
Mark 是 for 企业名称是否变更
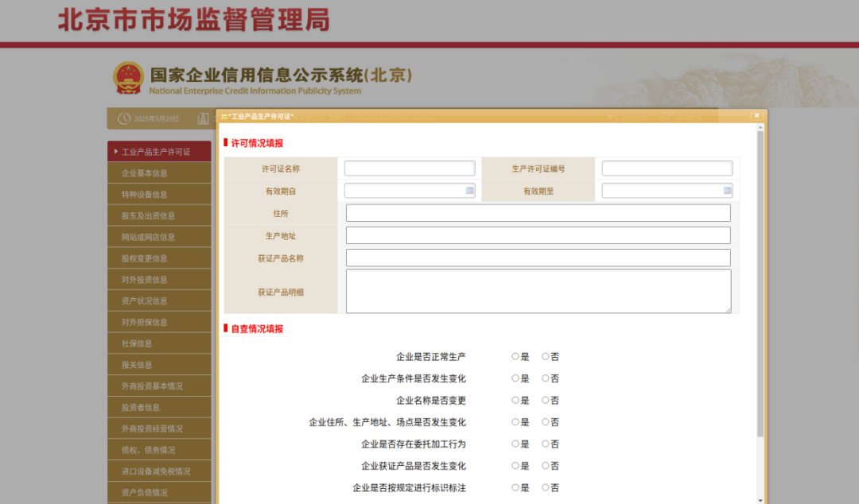tap(515, 401)
